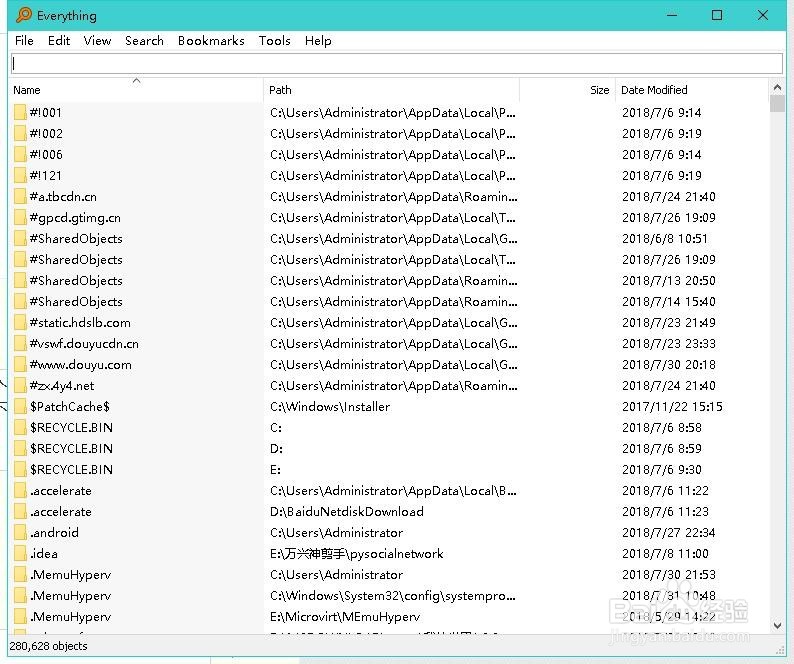Screen dimensions: 794x664
Task: Select the #vswf.douyucdn.cn folder icon
Action: (x=20, y=344)
